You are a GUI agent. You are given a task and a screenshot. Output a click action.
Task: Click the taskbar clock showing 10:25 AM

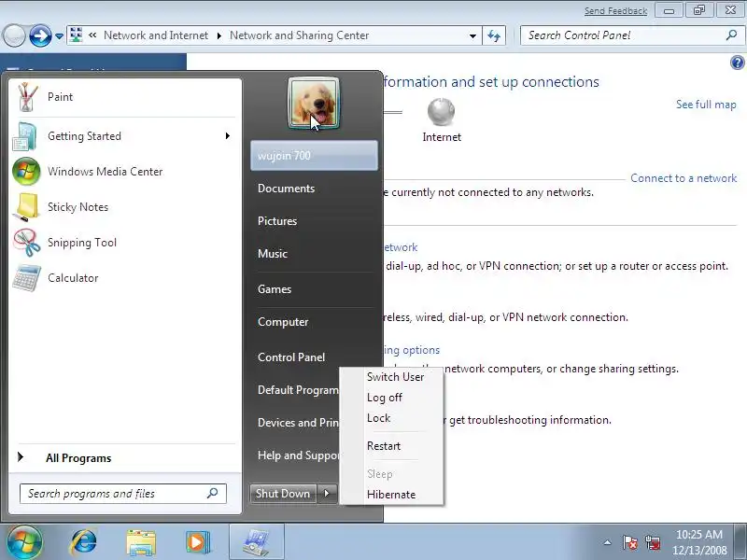pyautogui.click(x=699, y=542)
